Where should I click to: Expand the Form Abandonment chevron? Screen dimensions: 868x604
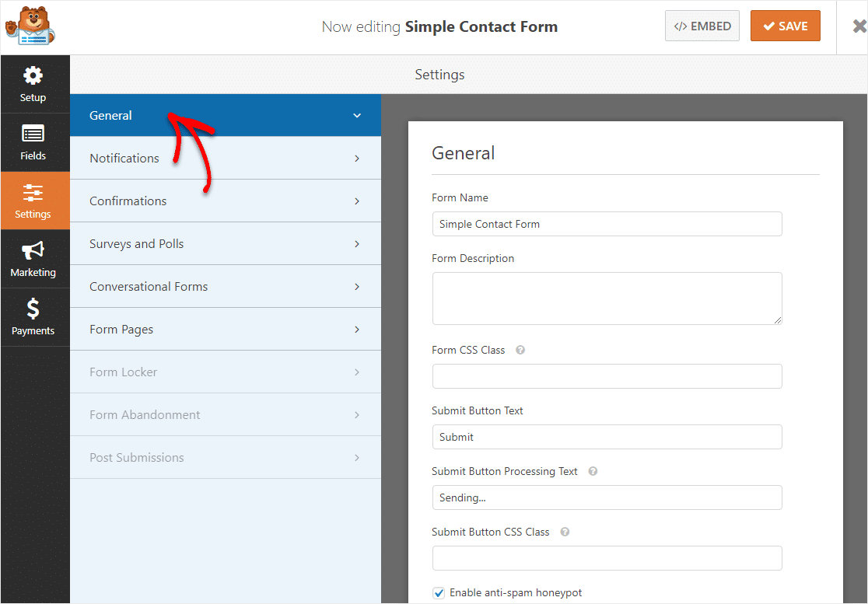coord(357,415)
